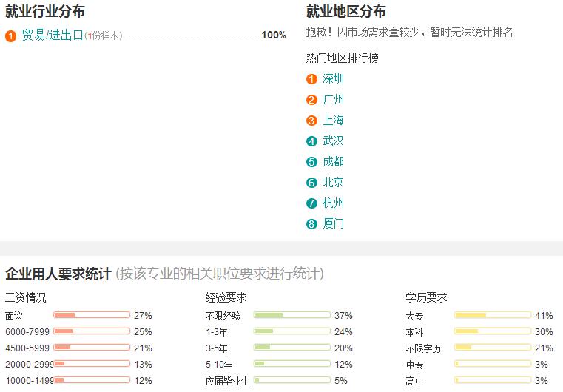The width and height of the screenshot is (563, 392).
Task: Click the orange rank 2 badge beside 广州
Action: coord(311,100)
